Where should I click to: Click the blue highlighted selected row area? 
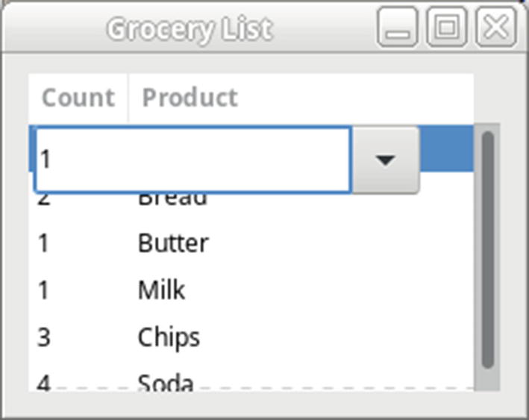pos(446,148)
